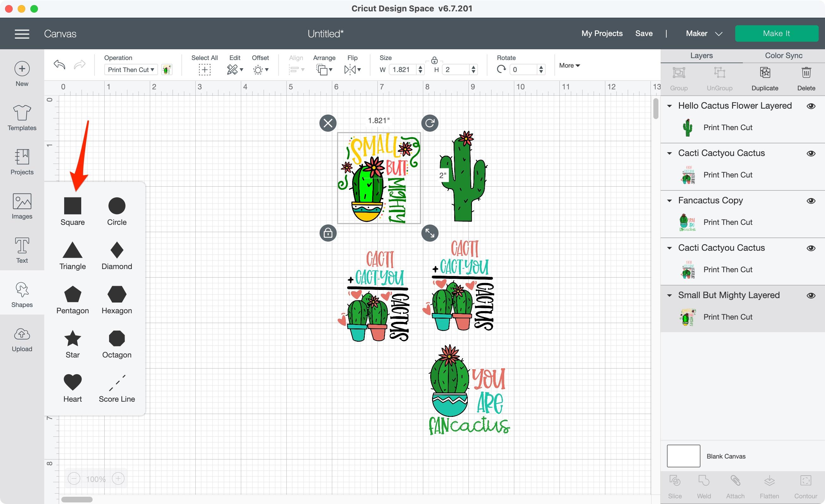Redo the last action
This screenshot has width=825, height=504.
tap(80, 64)
